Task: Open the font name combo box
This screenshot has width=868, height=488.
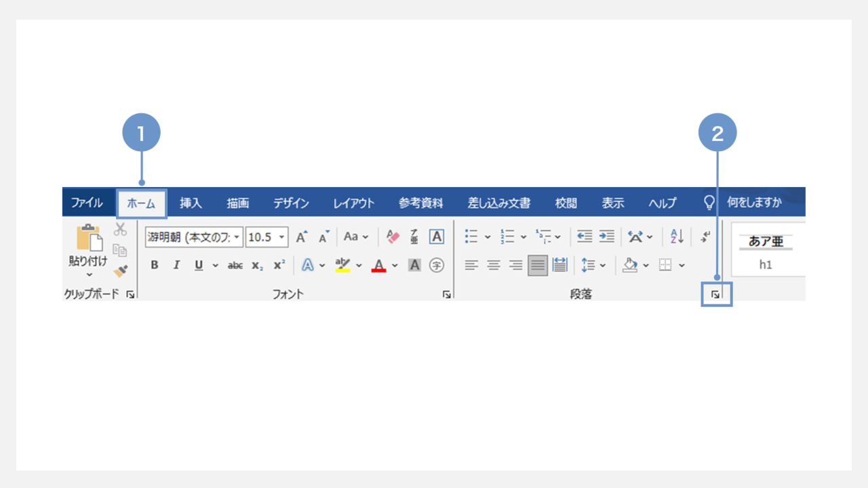Action: [193, 237]
